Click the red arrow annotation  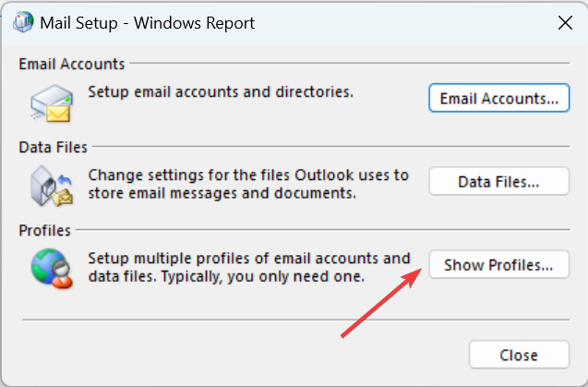tap(381, 303)
